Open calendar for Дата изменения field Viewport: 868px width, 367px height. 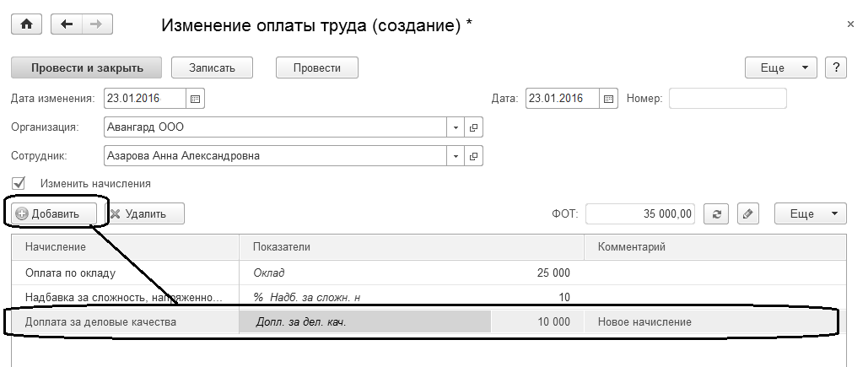tap(196, 99)
